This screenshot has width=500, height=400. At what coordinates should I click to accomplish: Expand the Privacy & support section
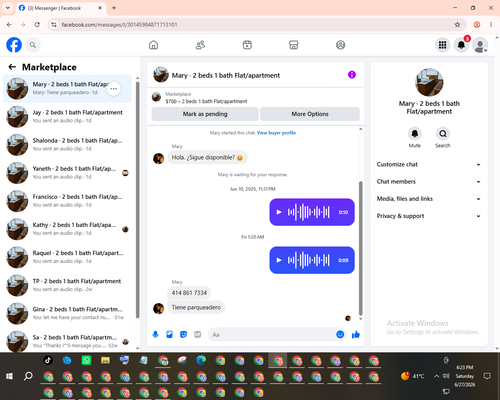pyautogui.click(x=429, y=216)
